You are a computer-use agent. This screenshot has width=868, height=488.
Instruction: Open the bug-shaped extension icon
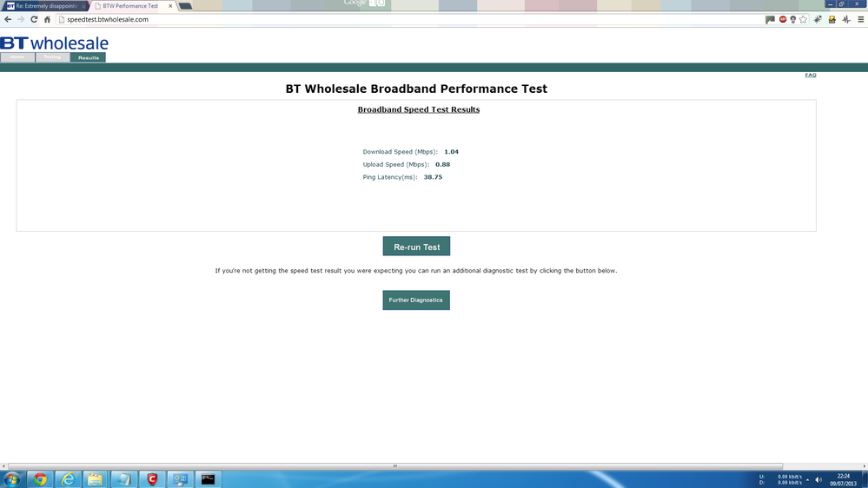(818, 19)
